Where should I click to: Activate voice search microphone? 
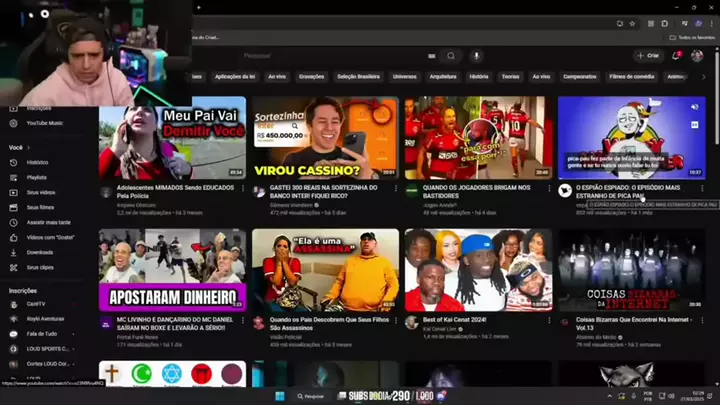(x=476, y=56)
